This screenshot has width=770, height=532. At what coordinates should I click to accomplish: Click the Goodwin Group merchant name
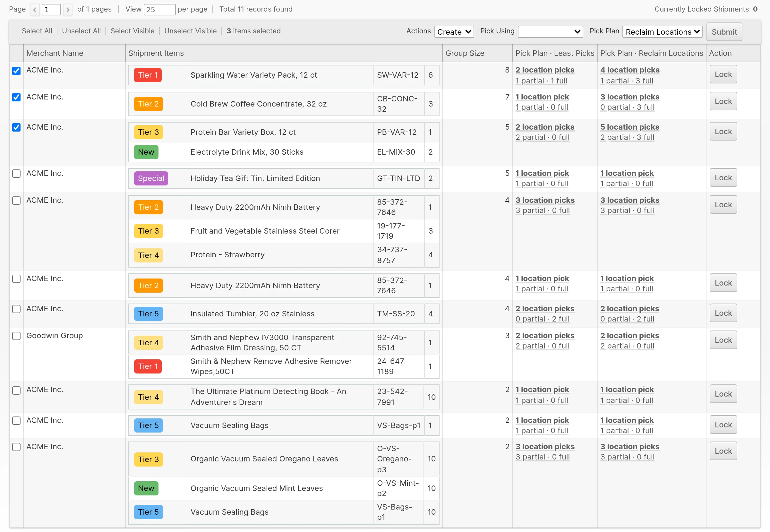pyautogui.click(x=54, y=336)
